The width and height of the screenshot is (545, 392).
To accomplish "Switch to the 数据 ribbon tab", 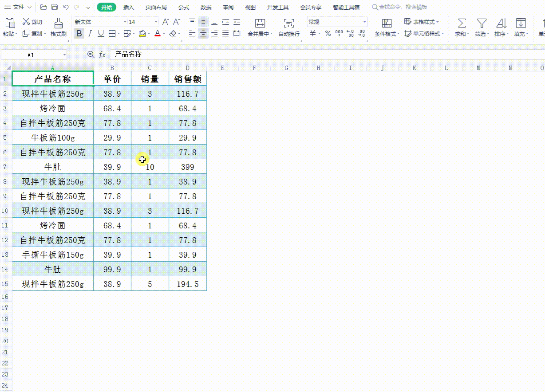I will (206, 7).
